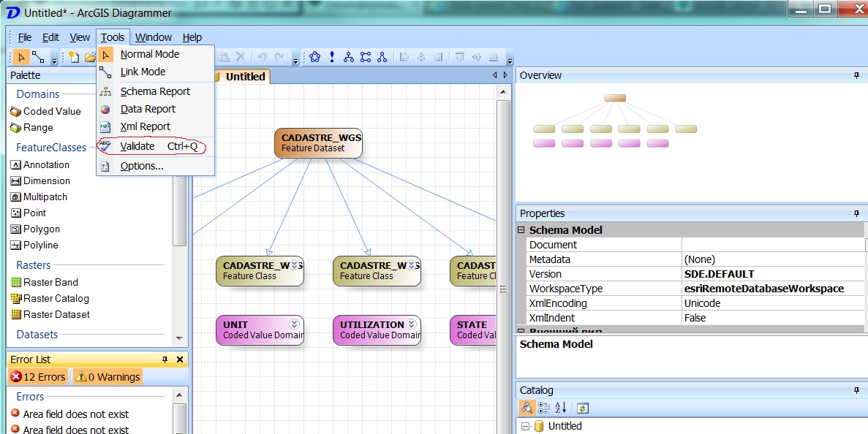Click the Undo toolbar icon
Viewport: 868px width, 434px height.
(262, 56)
